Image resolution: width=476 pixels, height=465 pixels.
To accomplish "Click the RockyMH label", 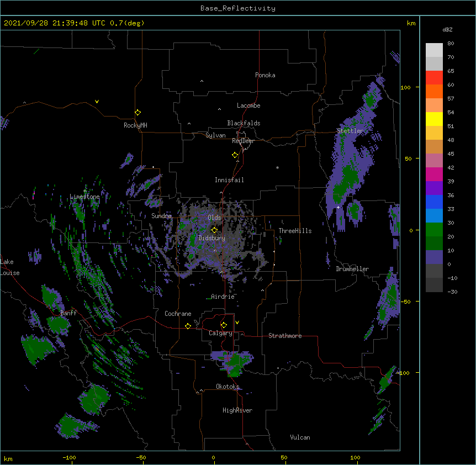I will tap(135, 125).
